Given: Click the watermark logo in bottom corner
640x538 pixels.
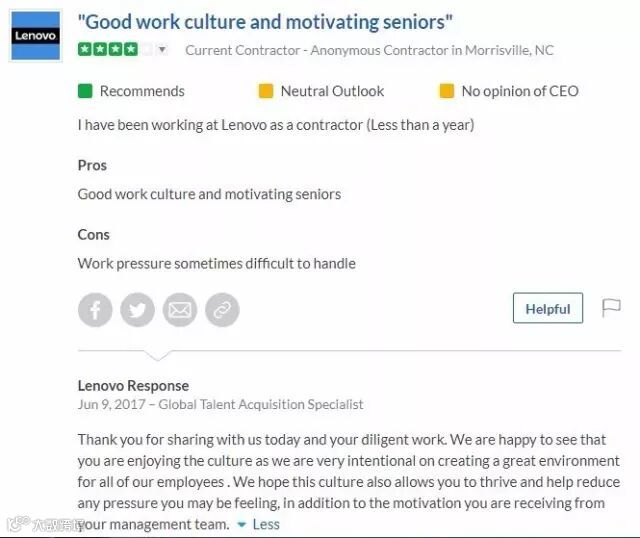Looking at the screenshot, I should 40,523.
